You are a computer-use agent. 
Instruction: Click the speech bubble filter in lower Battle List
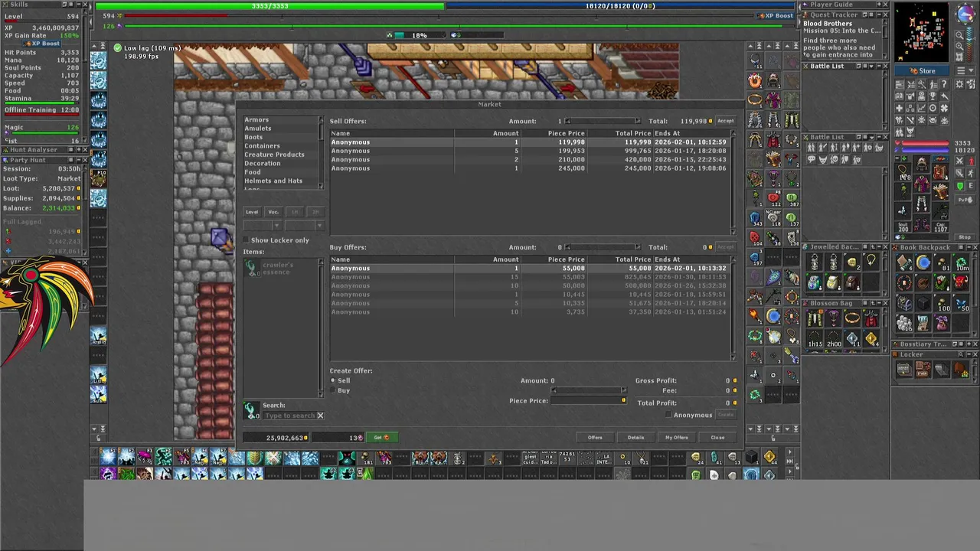pos(812,159)
